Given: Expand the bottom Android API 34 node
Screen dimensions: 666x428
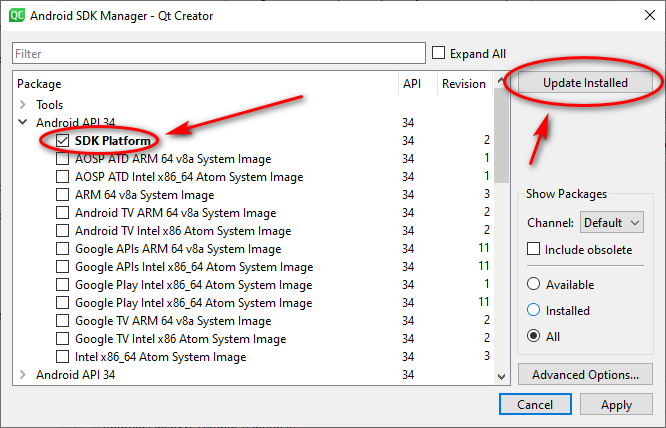Looking at the screenshot, I should 23,375.
